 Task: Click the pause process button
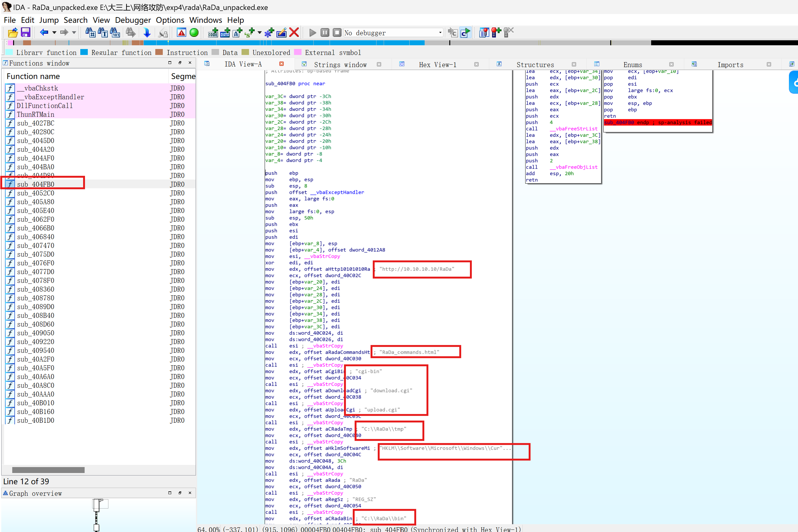(x=325, y=32)
